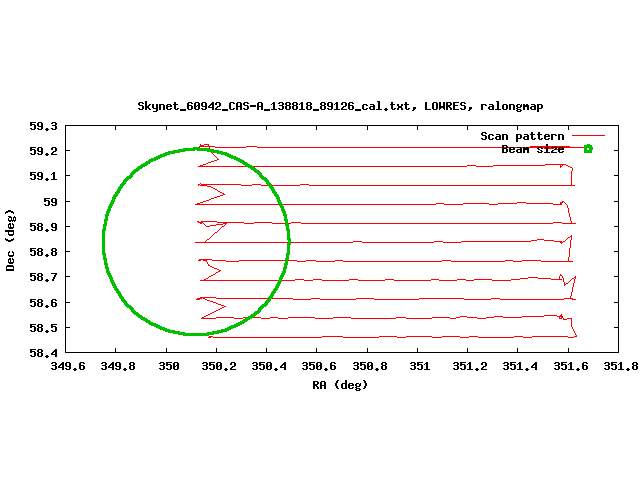This screenshot has height=480, width=640.
Task: Click the 351.8 RA tick label
Action: [x=621, y=366]
